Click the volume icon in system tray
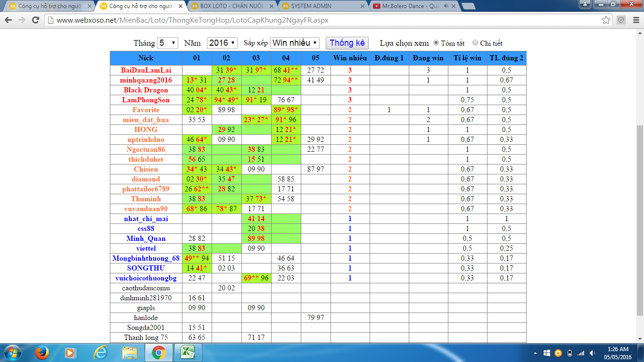Image resolution: width=644 pixels, height=362 pixels. 592,353
